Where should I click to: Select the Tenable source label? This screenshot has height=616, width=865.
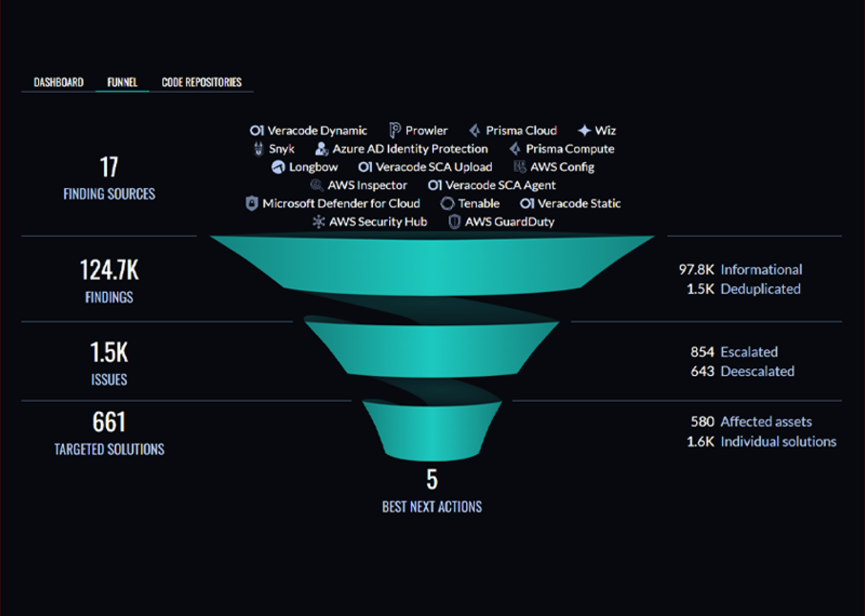(x=479, y=203)
